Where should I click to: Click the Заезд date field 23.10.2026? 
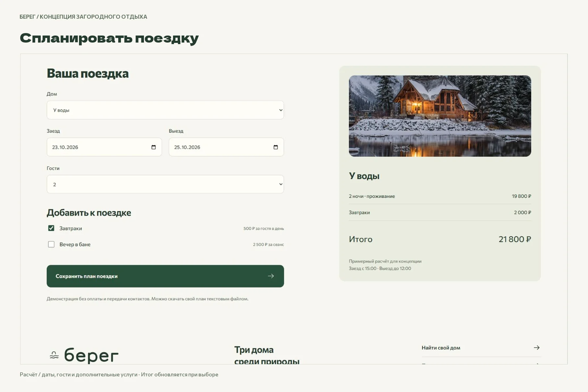coord(104,147)
